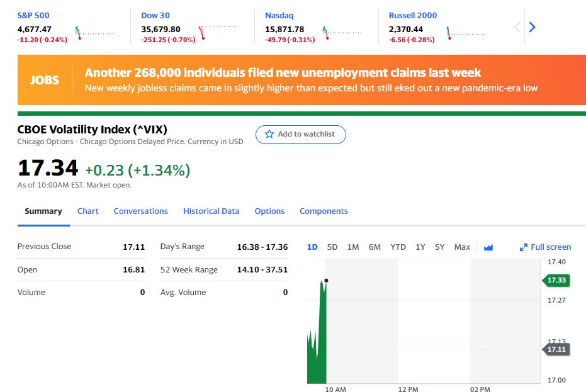Open Full screen chart view
586x392 pixels.
coord(545,247)
